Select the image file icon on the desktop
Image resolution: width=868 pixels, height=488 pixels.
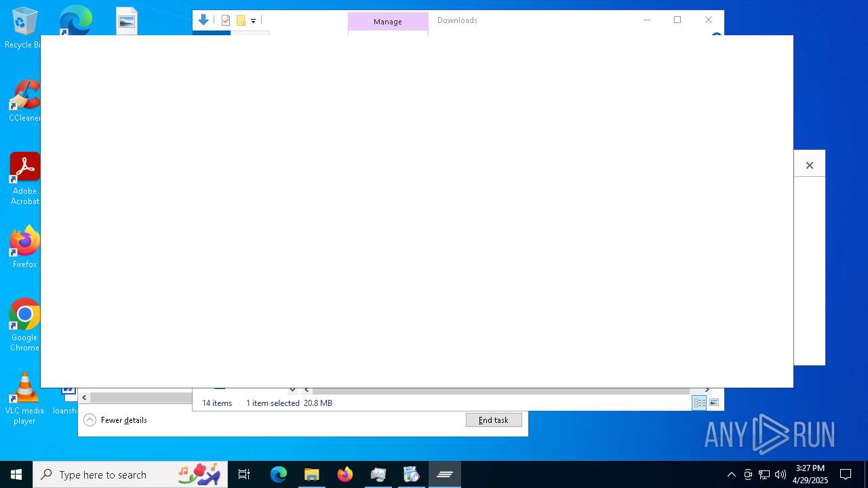[127, 21]
